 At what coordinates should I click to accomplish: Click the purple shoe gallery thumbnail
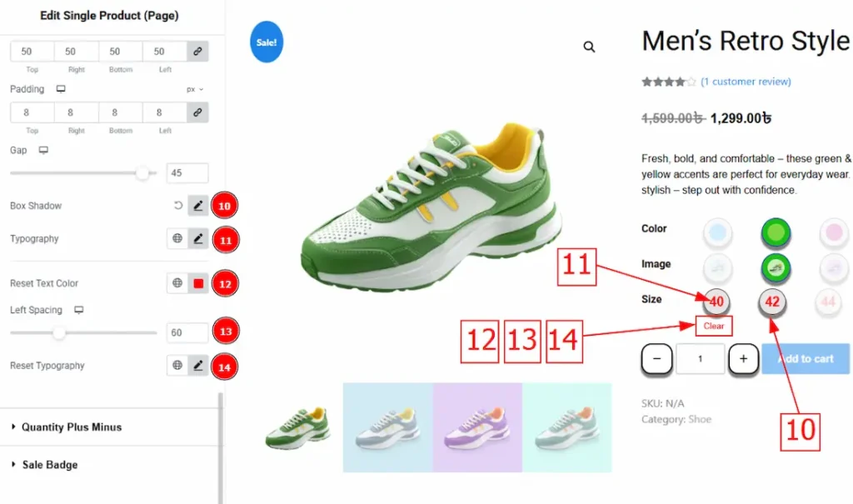point(477,427)
